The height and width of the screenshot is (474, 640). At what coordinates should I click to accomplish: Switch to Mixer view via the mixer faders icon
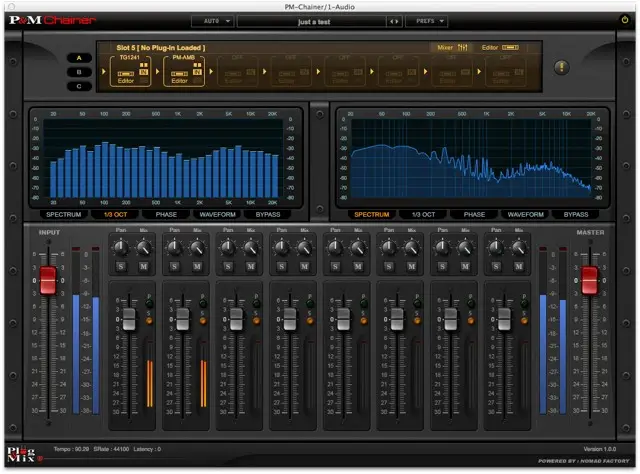pos(462,47)
